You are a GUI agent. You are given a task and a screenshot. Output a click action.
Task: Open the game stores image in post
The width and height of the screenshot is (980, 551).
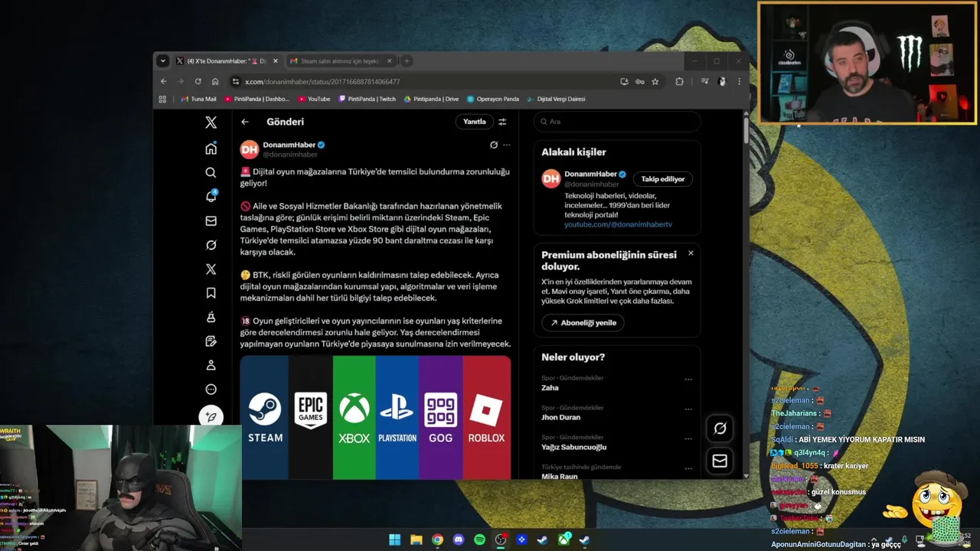click(x=375, y=417)
